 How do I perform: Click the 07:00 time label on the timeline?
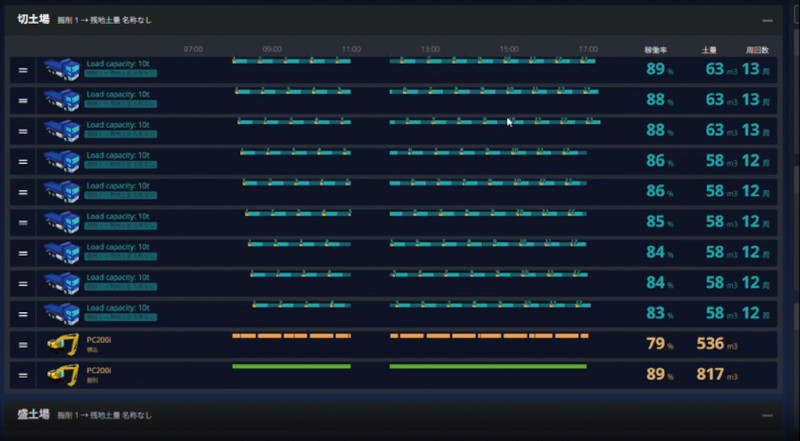coord(193,50)
